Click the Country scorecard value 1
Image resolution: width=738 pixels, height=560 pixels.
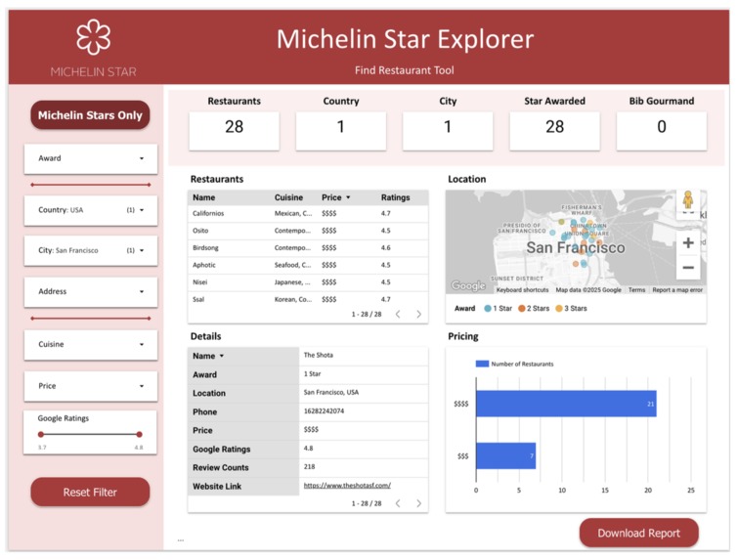[x=341, y=127]
